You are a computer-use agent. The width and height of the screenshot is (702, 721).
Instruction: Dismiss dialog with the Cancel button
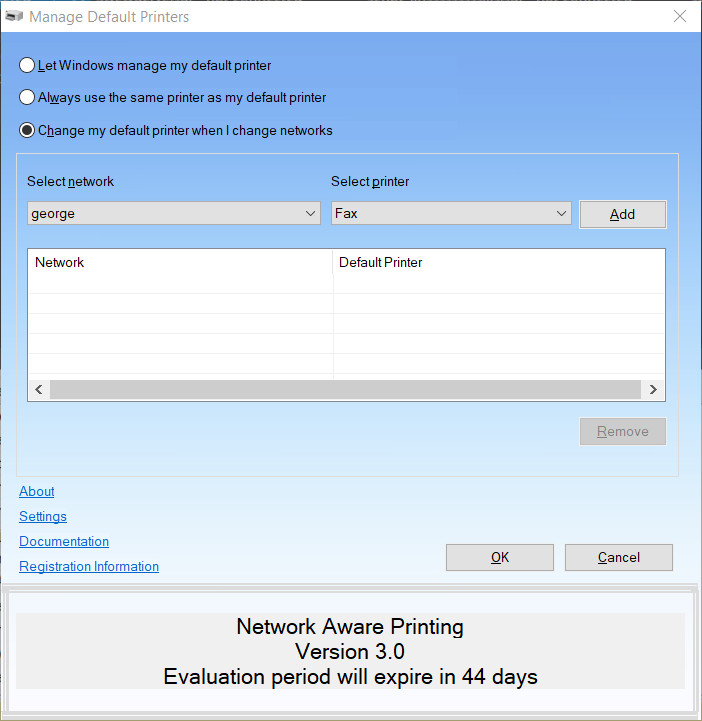point(619,557)
